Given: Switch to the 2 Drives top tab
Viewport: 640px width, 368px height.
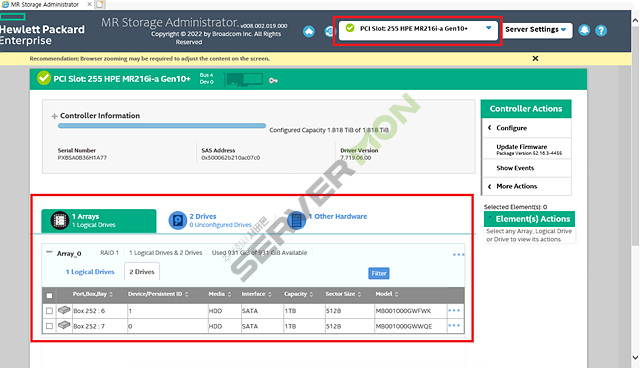Looking at the screenshot, I should pos(210,220).
